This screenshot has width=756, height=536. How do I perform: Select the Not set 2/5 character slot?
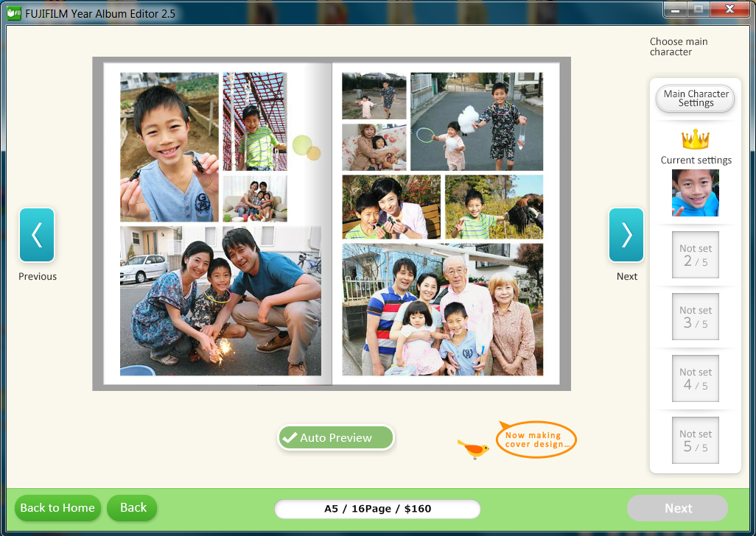pos(696,255)
